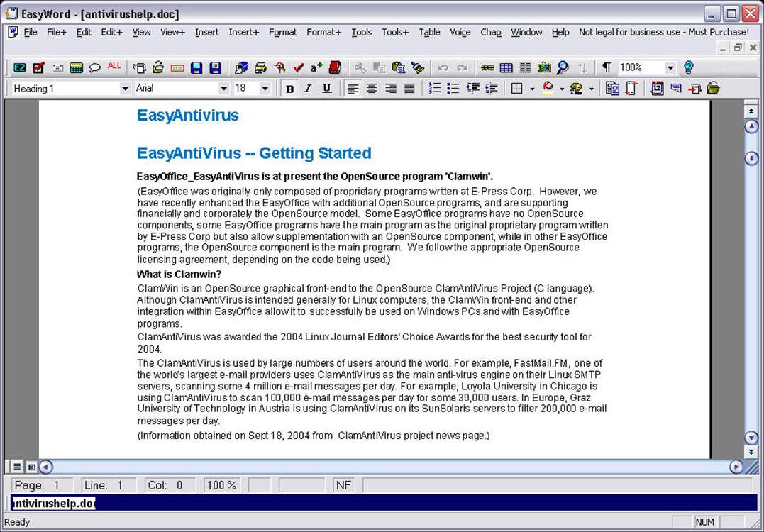764x532 pixels.
Task: Run spell check with red check icon
Action: tap(299, 67)
